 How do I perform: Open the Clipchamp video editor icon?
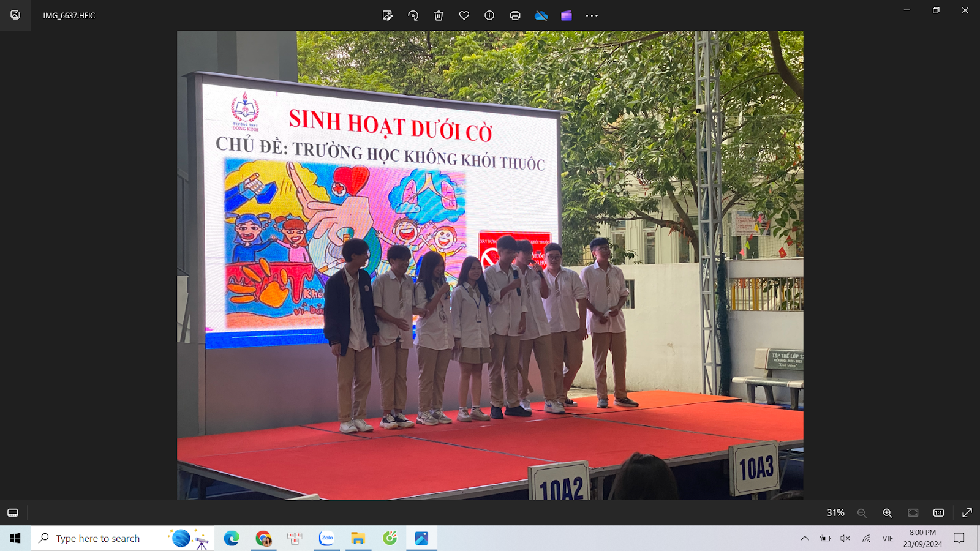click(x=567, y=15)
